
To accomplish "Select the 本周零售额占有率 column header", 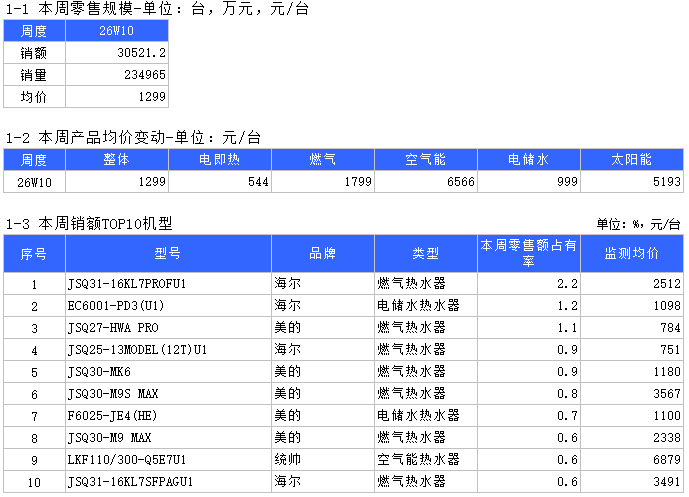I will click(528, 254).
